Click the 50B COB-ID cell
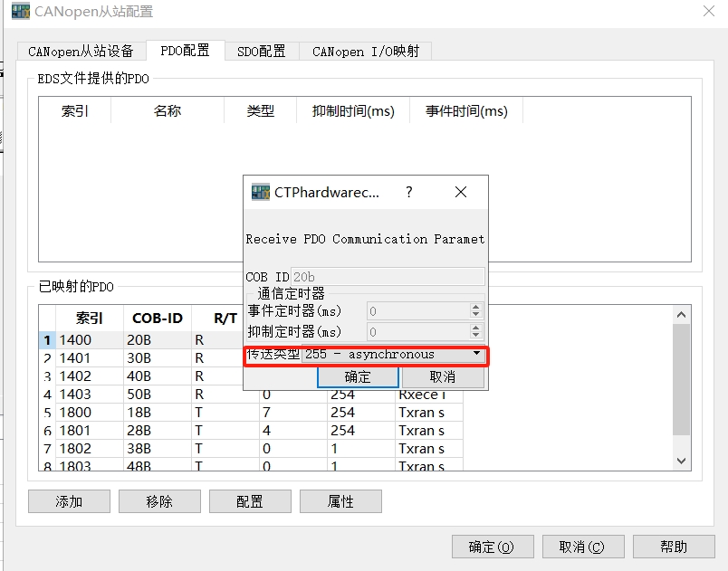 pyautogui.click(x=158, y=395)
